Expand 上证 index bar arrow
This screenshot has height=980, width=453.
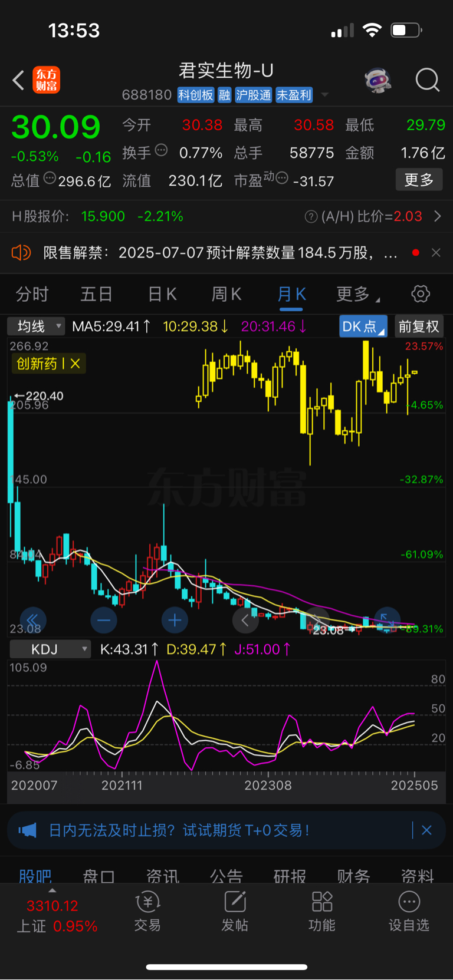[52, 891]
